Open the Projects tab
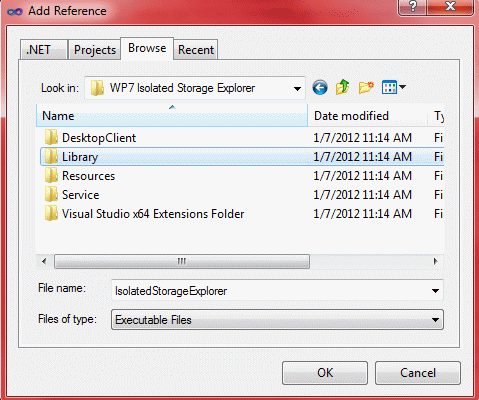The height and width of the screenshot is (400, 479). point(95,50)
